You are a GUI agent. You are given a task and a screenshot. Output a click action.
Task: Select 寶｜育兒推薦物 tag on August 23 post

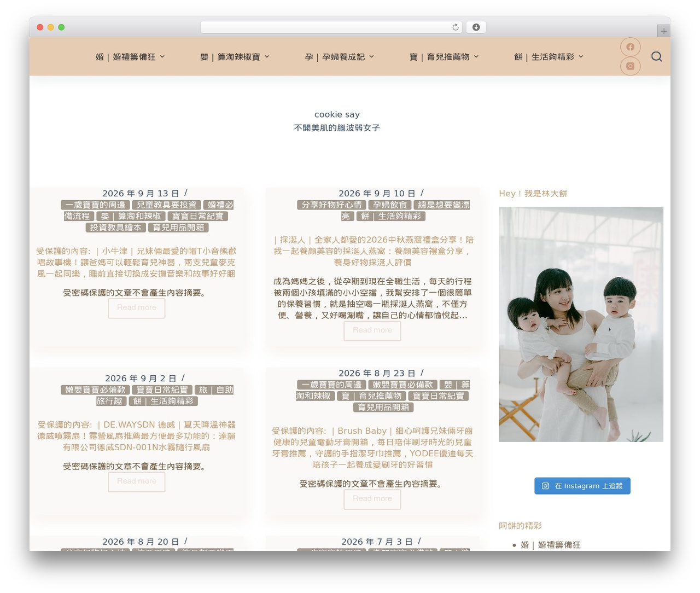(x=371, y=396)
